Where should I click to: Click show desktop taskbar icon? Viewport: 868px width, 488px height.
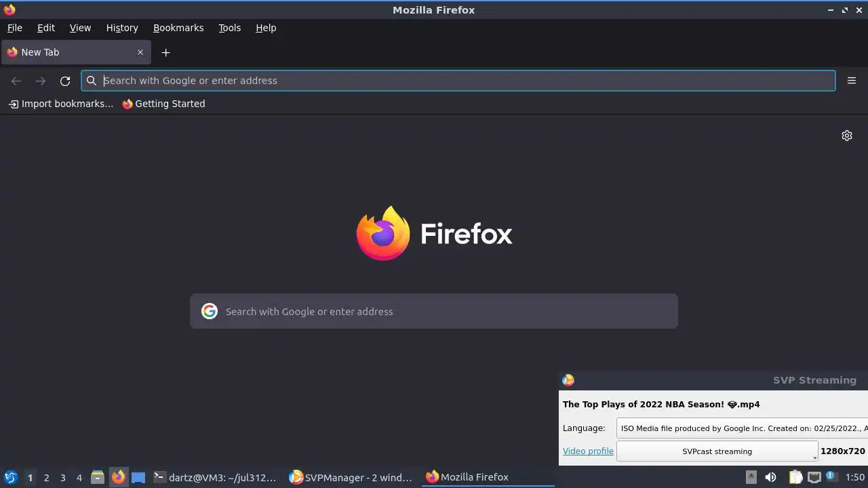138,477
